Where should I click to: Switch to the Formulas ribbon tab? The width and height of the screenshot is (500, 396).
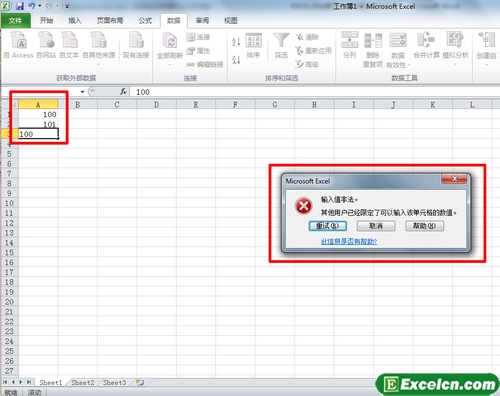(x=145, y=21)
